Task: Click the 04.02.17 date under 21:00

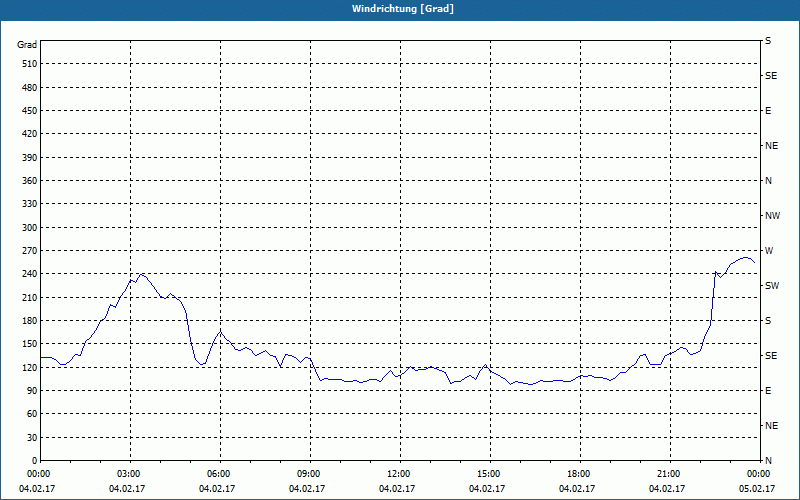Action: click(x=667, y=489)
